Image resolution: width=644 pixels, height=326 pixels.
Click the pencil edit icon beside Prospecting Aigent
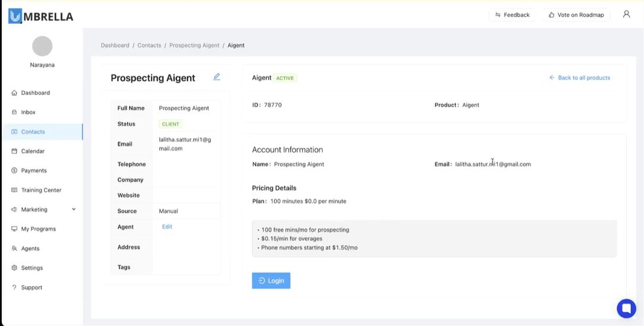click(x=216, y=77)
